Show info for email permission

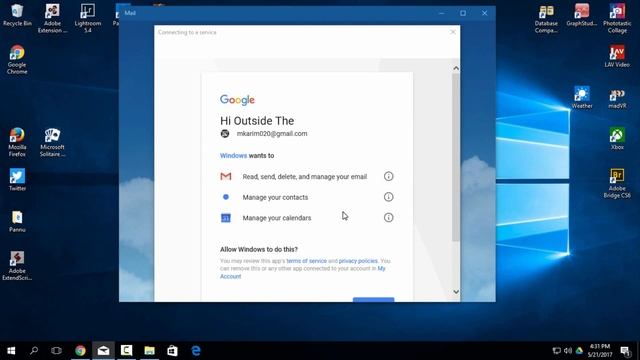[388, 176]
